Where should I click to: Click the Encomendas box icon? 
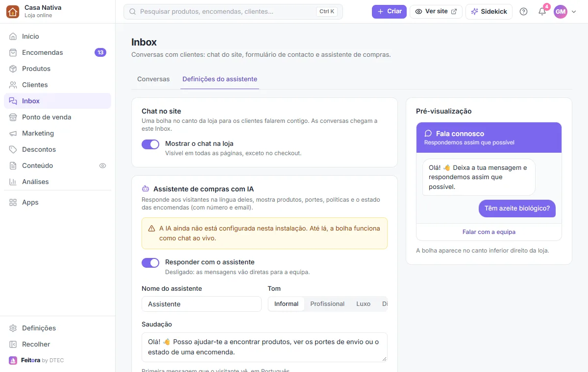coord(13,52)
